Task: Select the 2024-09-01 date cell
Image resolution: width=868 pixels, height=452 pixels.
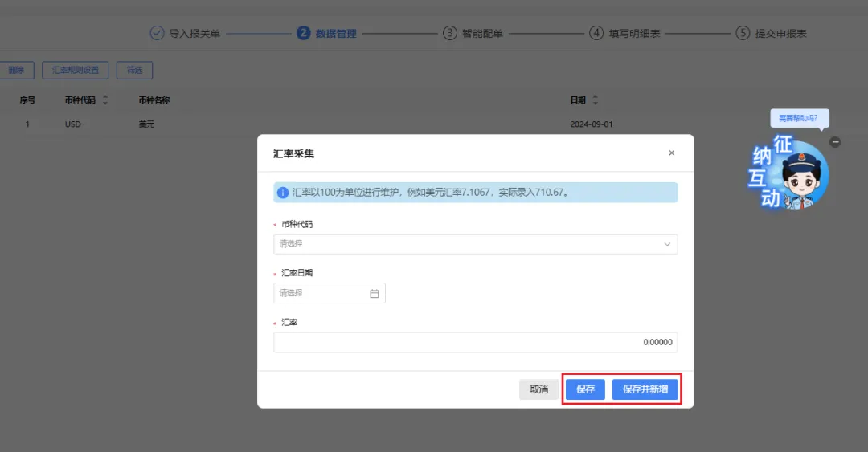Action: pyautogui.click(x=592, y=124)
